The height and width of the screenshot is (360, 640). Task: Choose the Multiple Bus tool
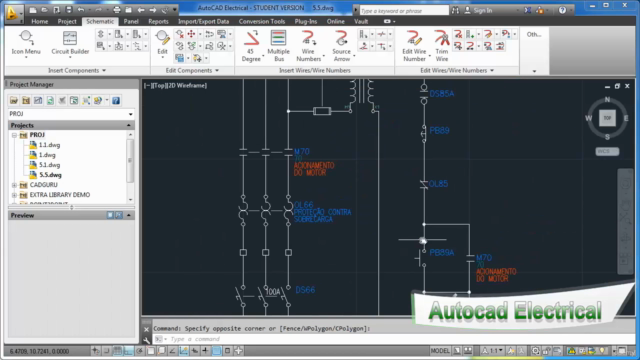click(x=278, y=46)
